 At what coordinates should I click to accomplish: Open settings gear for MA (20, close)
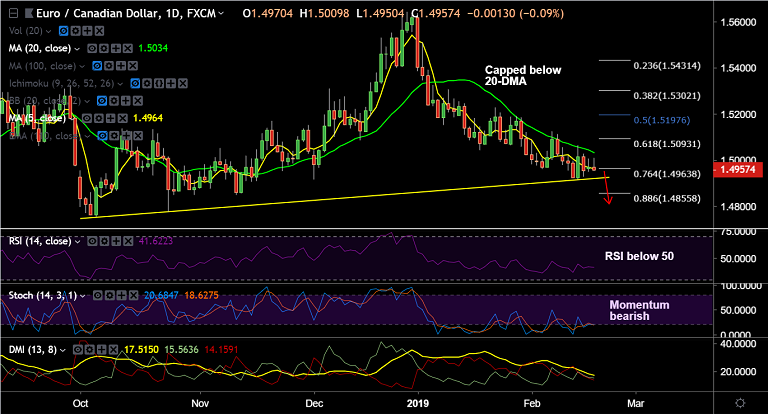(x=104, y=49)
